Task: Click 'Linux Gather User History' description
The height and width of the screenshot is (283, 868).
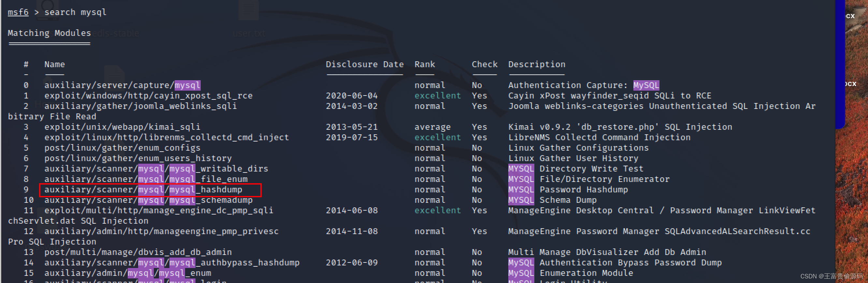Action: click(573, 158)
